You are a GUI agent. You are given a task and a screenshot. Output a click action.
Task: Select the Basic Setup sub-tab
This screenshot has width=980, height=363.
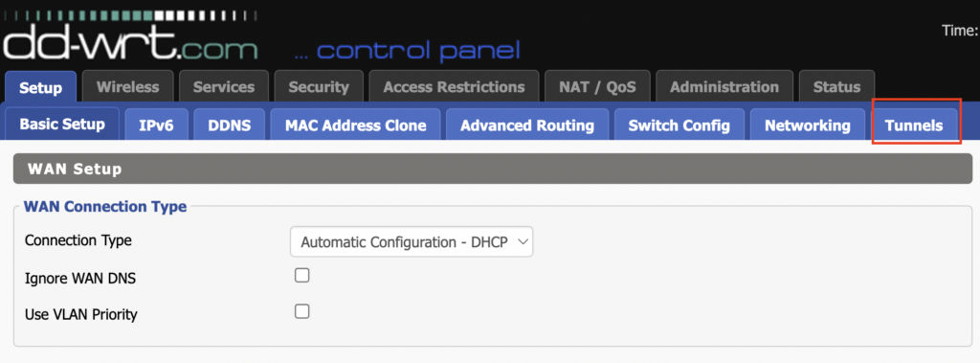pos(62,124)
